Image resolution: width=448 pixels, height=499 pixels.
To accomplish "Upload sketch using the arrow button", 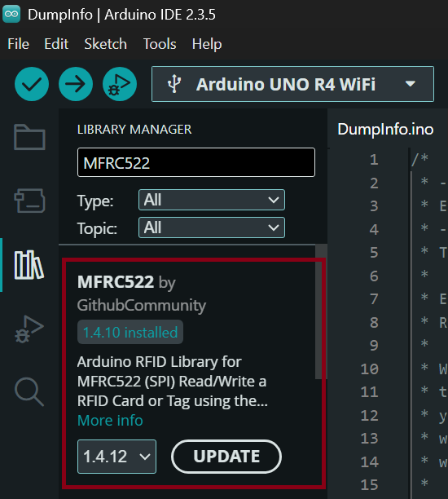I will tap(76, 84).
